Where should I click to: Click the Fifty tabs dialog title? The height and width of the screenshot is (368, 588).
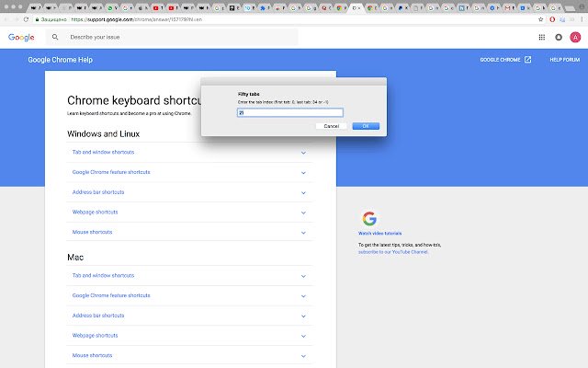249,94
